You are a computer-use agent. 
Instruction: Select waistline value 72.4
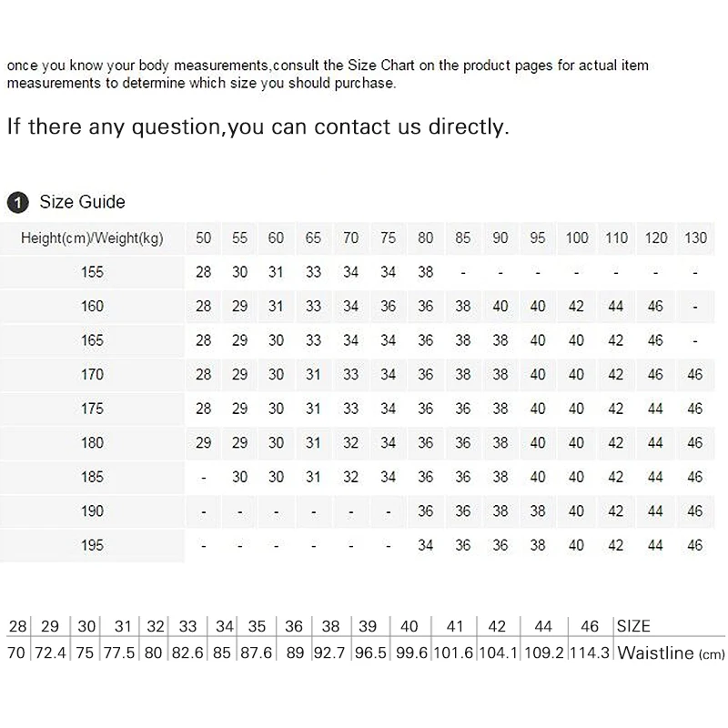50,653
